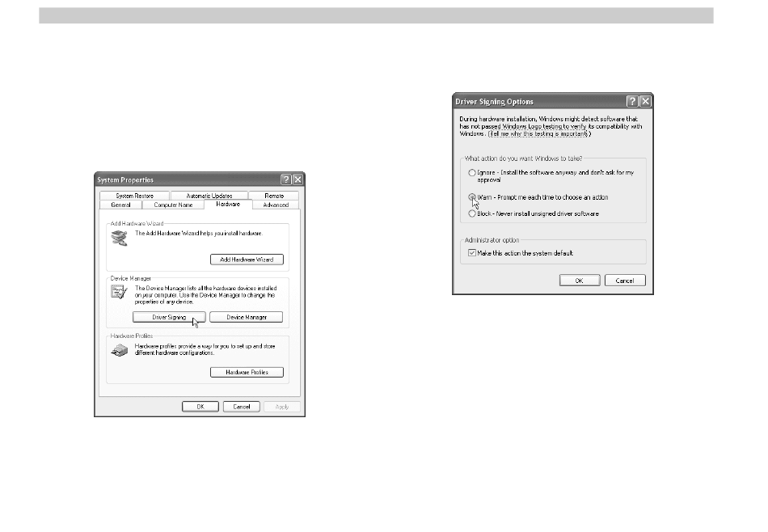Click the 'Add Hardware Wizard' group label
This screenshot has width=768, height=532.
point(137,223)
